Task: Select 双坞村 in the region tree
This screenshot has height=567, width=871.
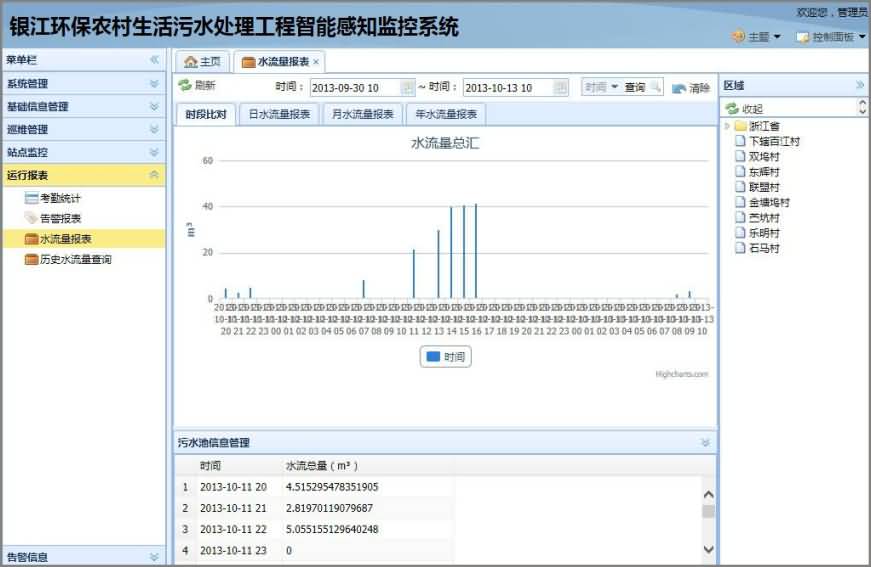Action: [x=763, y=156]
